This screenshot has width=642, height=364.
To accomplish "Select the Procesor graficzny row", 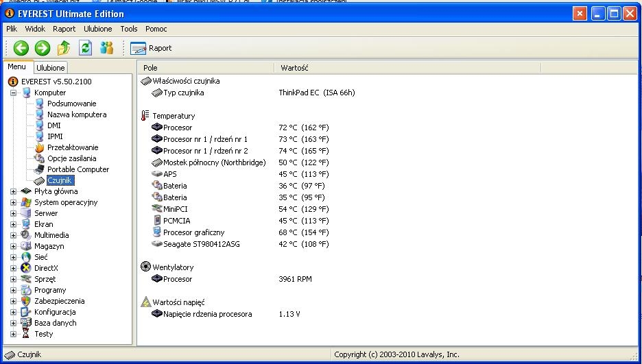I will point(240,232).
